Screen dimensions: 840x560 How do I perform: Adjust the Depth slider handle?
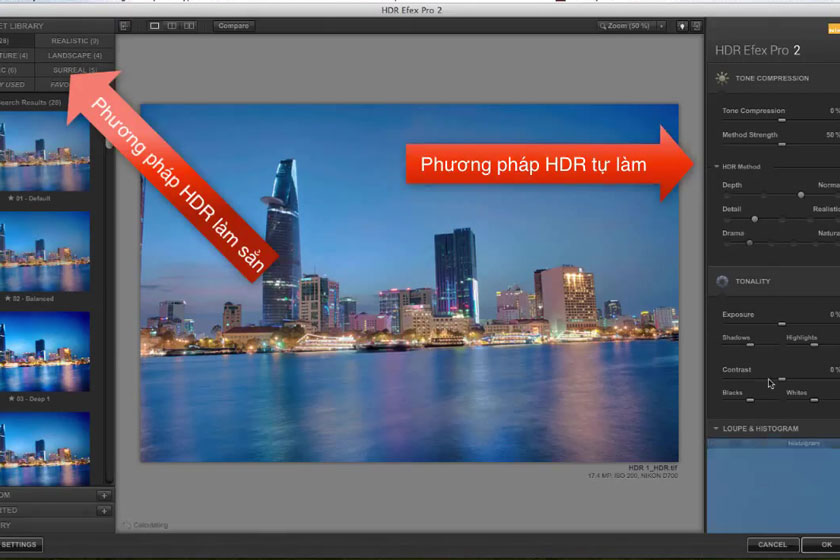tap(800, 195)
